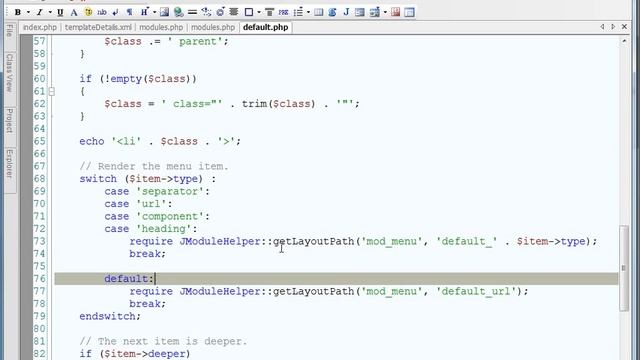Click 'echo' keyword on line 65

pos(92,141)
